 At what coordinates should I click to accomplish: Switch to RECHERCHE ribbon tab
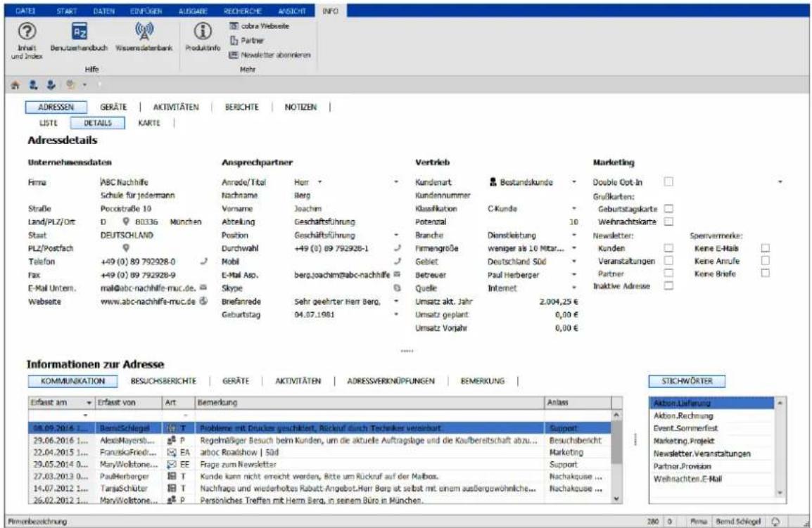pyautogui.click(x=242, y=11)
